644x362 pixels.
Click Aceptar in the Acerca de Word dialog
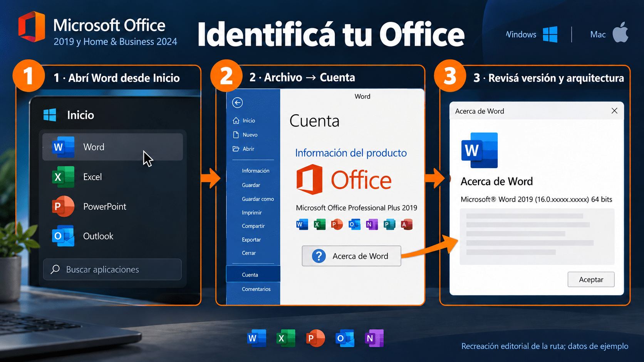click(x=591, y=279)
